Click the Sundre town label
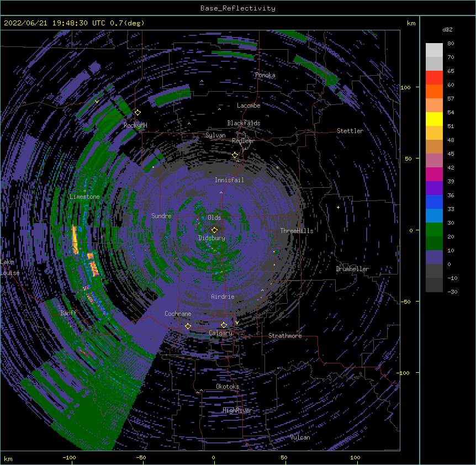 [161, 216]
